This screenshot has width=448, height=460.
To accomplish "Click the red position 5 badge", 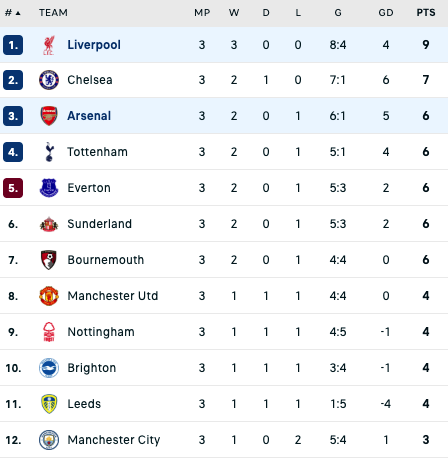I will [x=13, y=188].
